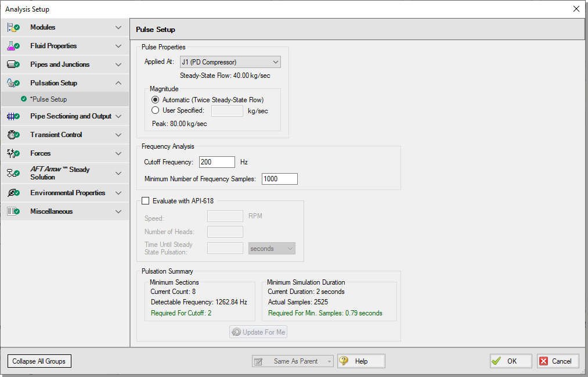Open the Modules group
The width and height of the screenshot is (588, 377).
[x=65, y=27]
